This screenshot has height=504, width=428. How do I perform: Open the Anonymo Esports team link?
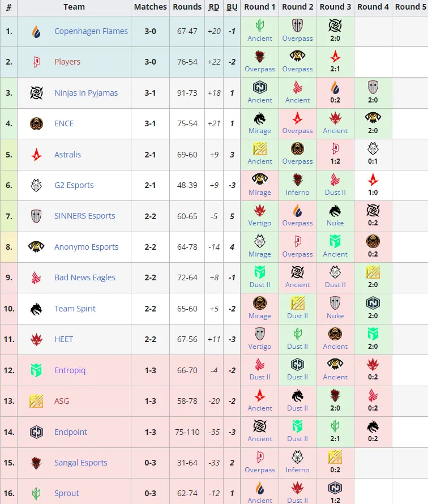[86, 247]
